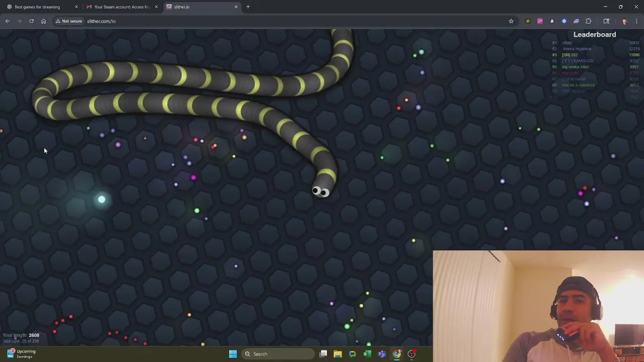Reload the slither.io page

[x=31, y=21]
